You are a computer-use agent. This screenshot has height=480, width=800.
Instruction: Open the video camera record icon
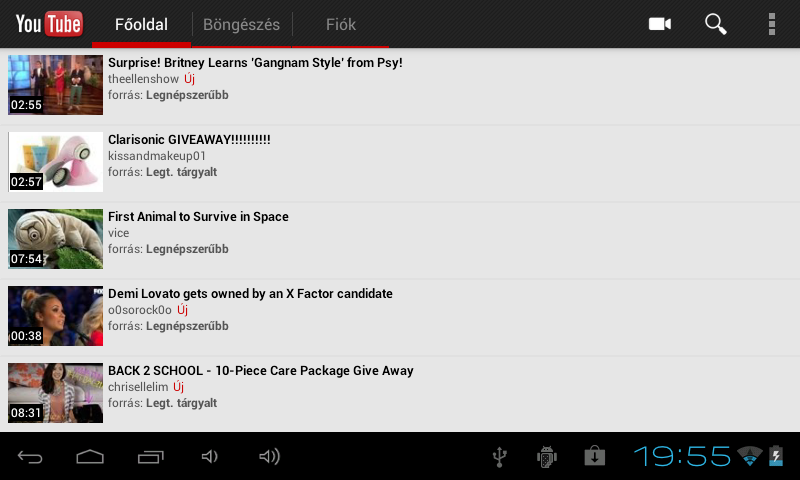click(x=660, y=24)
